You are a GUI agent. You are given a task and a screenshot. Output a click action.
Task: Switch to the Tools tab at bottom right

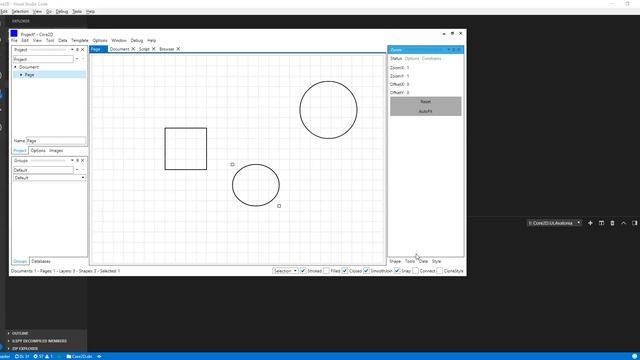pyautogui.click(x=410, y=261)
